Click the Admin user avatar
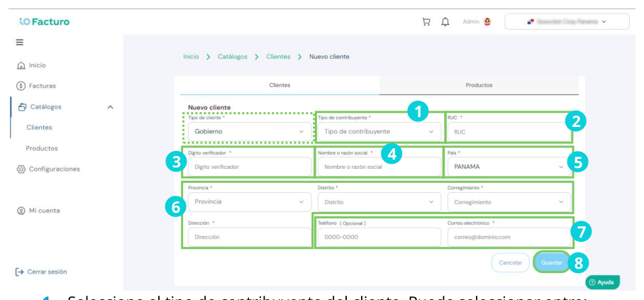Image resolution: width=644 pixels, height=300 pixels. [487, 21]
